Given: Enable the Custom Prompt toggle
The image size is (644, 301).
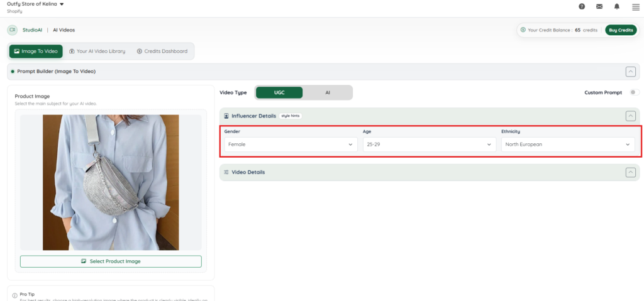Looking at the screenshot, I should point(634,92).
